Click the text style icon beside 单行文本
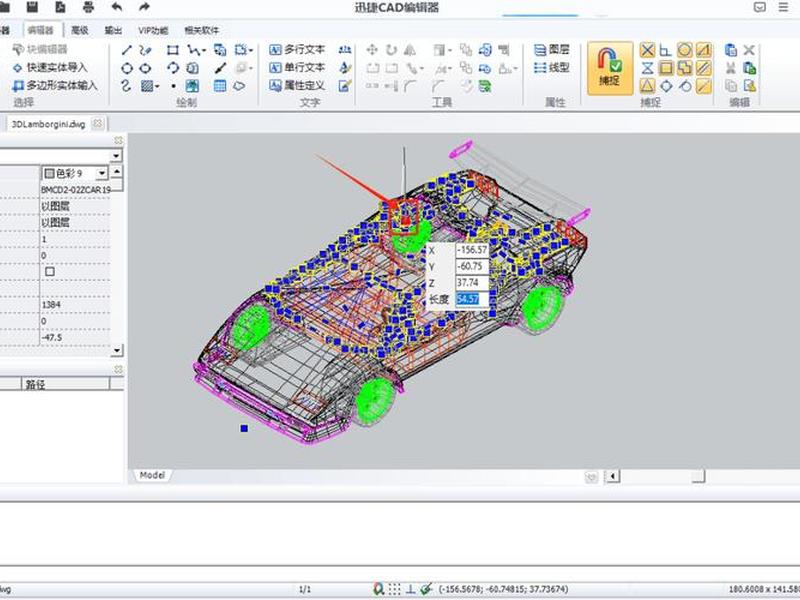Image resolution: width=800 pixels, height=600 pixels. pyautogui.click(x=345, y=67)
